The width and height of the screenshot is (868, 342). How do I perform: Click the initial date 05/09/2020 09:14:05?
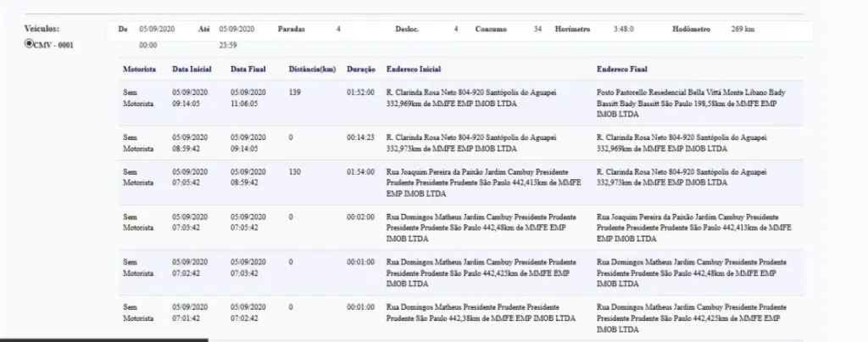pos(190,98)
